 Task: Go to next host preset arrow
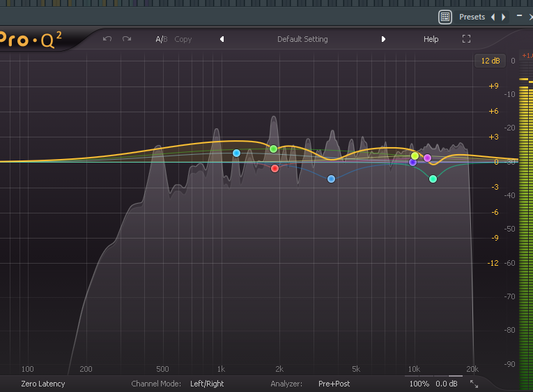(x=503, y=17)
